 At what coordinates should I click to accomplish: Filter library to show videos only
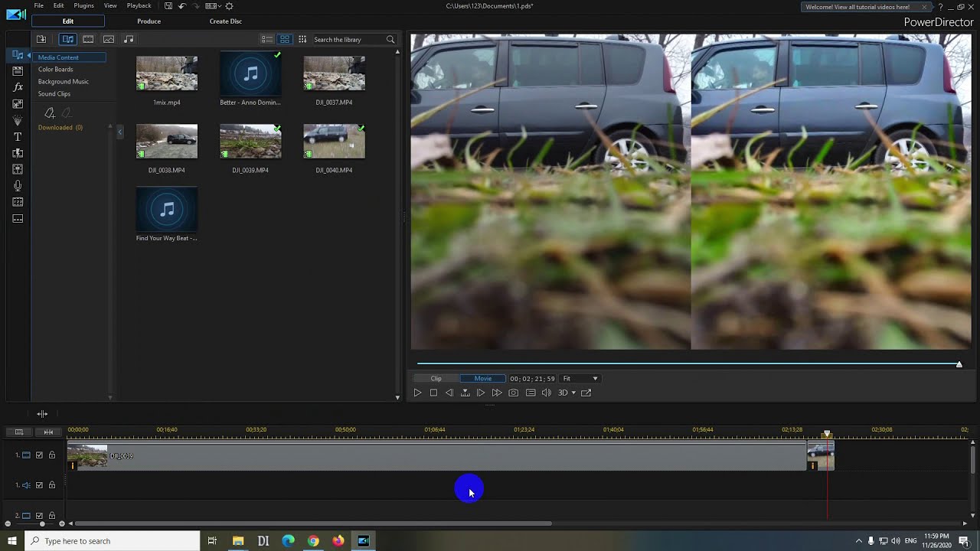(x=88, y=39)
